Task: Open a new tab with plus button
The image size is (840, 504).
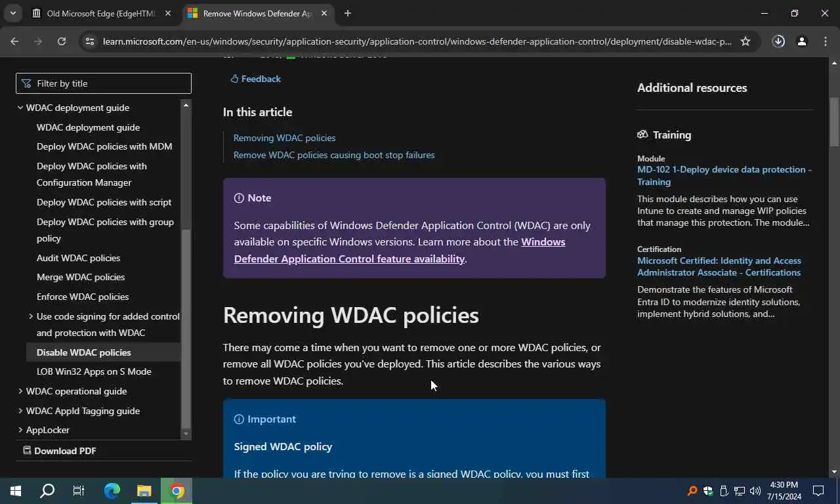Action: pos(348,13)
